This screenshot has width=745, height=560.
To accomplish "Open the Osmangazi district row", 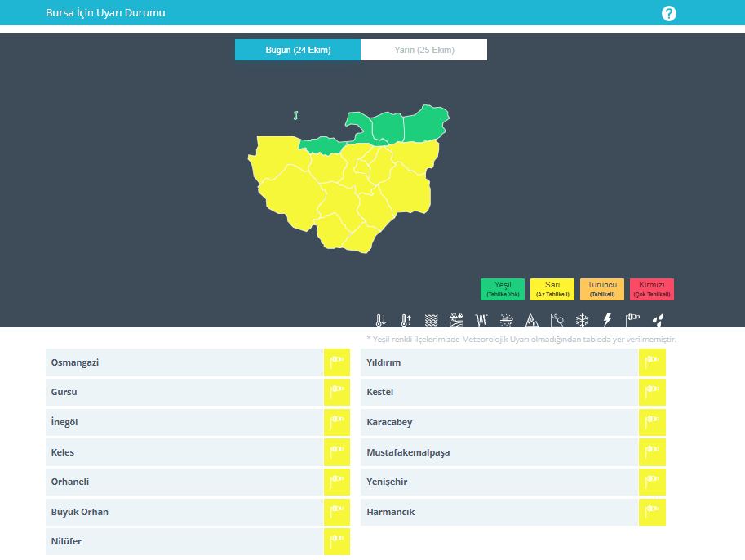I will coord(184,362).
